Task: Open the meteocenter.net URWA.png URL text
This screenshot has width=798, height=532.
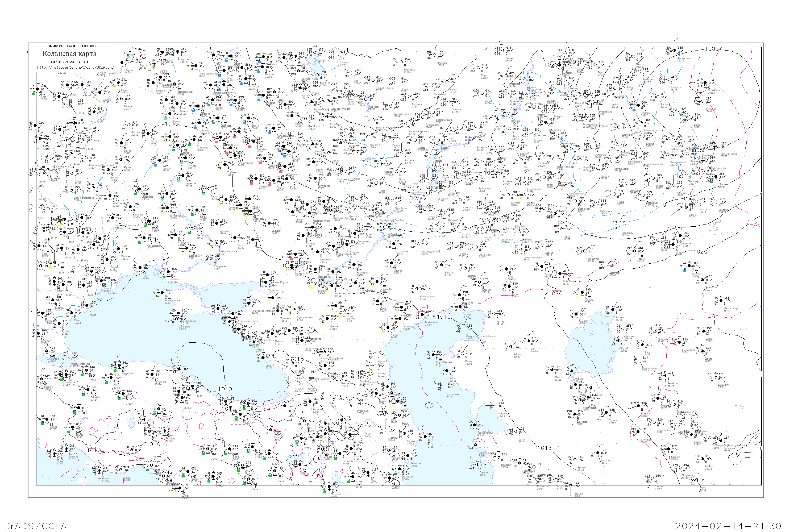Action: click(75, 68)
